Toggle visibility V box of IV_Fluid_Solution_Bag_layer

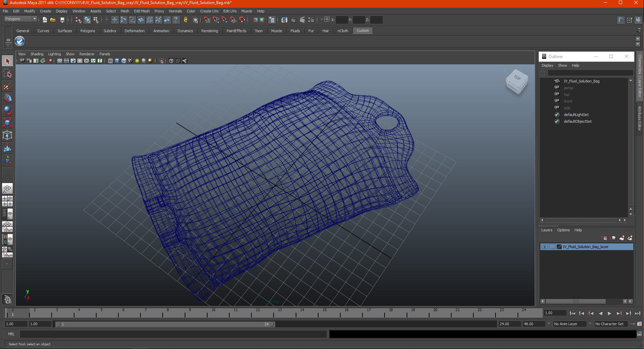(545, 247)
